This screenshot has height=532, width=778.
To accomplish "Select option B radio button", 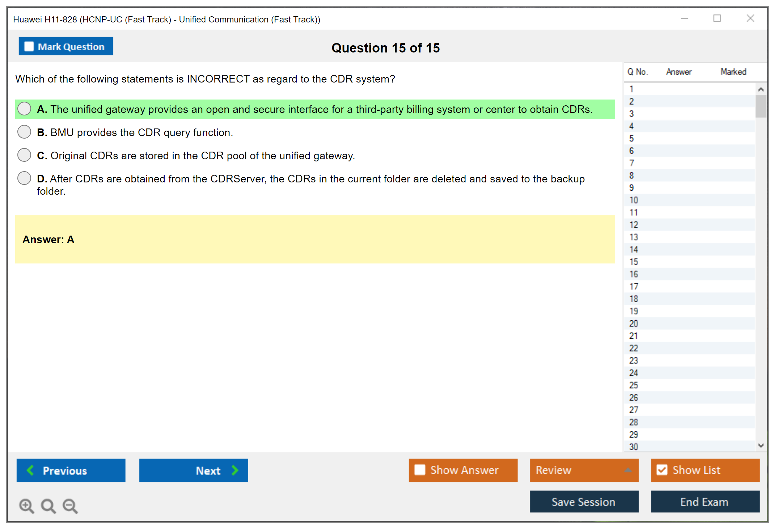I will coord(24,132).
